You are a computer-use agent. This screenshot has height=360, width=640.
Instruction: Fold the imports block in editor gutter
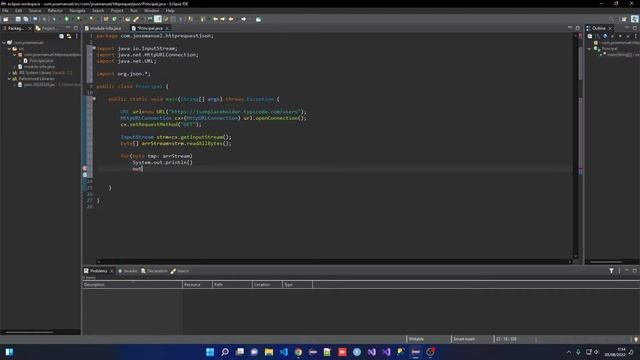tap(94, 48)
